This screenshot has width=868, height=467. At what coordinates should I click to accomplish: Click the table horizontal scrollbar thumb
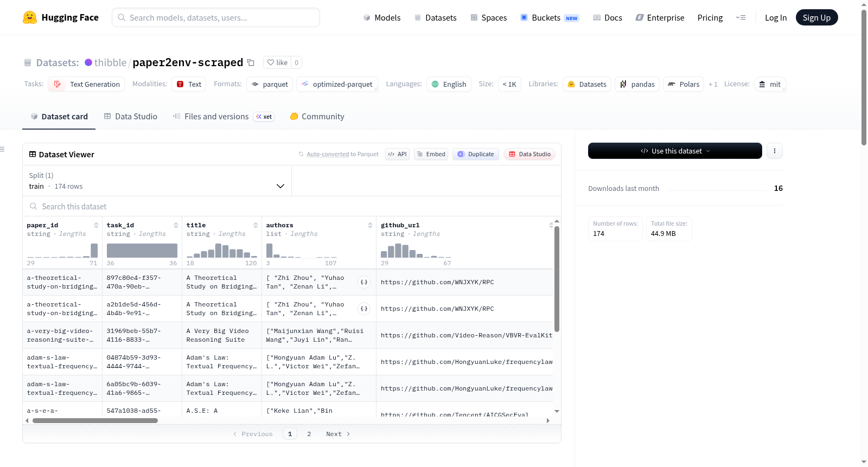(x=95, y=420)
